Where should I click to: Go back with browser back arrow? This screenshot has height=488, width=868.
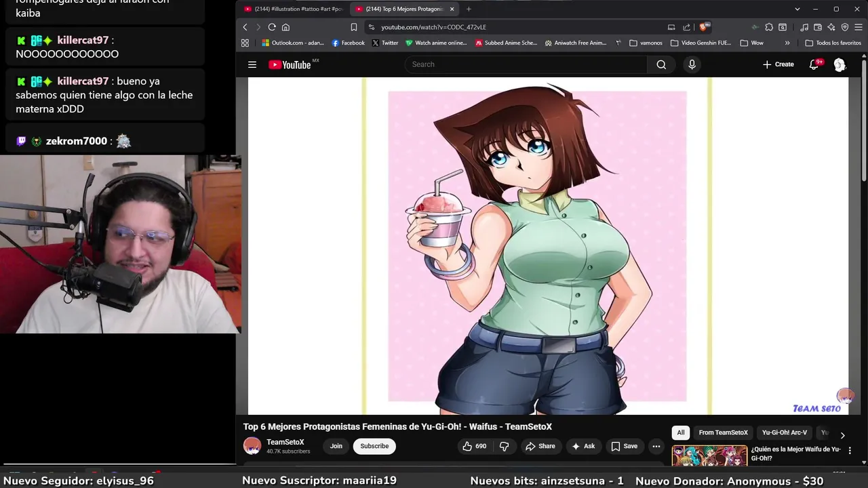tap(245, 27)
